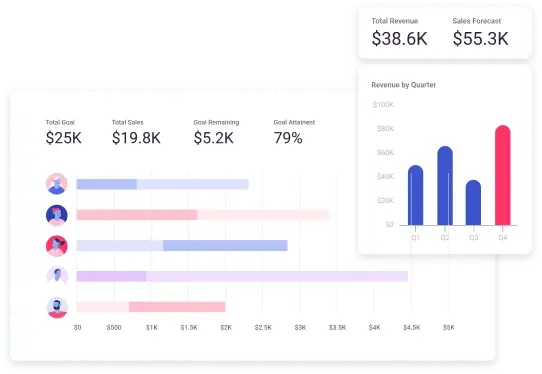Select the Q3 bar in Revenue by Quarter
The width and height of the screenshot is (542, 374).
click(473, 203)
